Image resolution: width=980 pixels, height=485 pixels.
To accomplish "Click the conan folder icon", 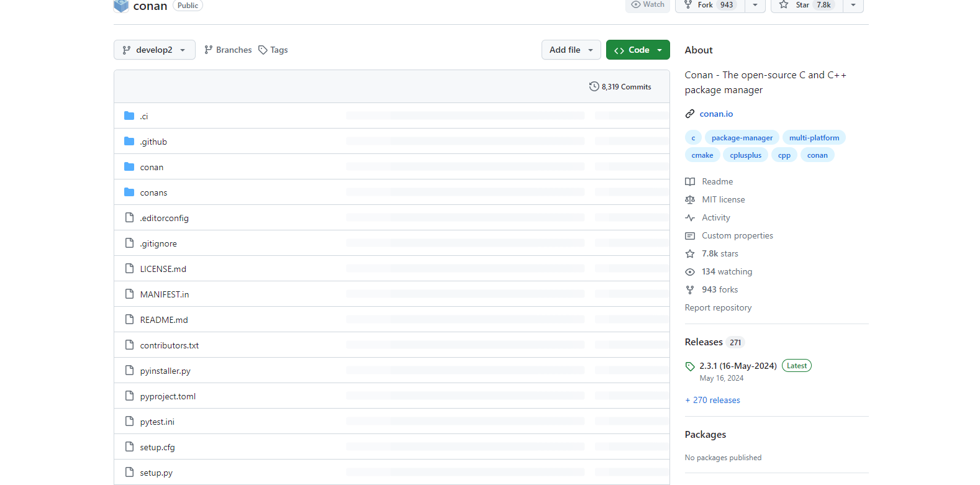I will pyautogui.click(x=129, y=166).
